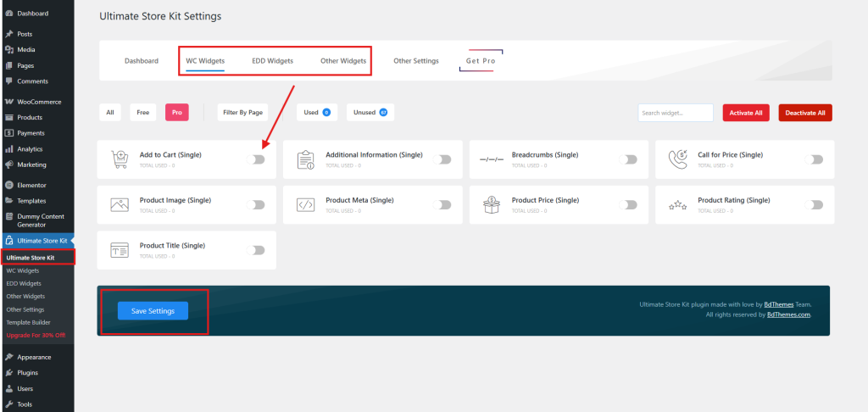This screenshot has width=868, height=412.
Task: Click the Product Meta code icon
Action: pos(305,204)
